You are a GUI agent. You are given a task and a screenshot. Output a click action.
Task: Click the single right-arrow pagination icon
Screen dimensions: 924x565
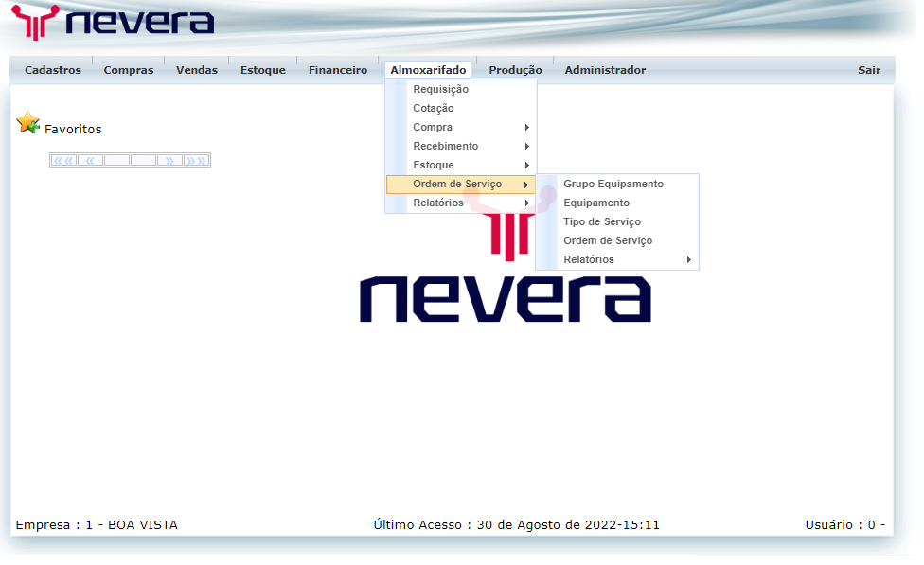click(x=170, y=160)
